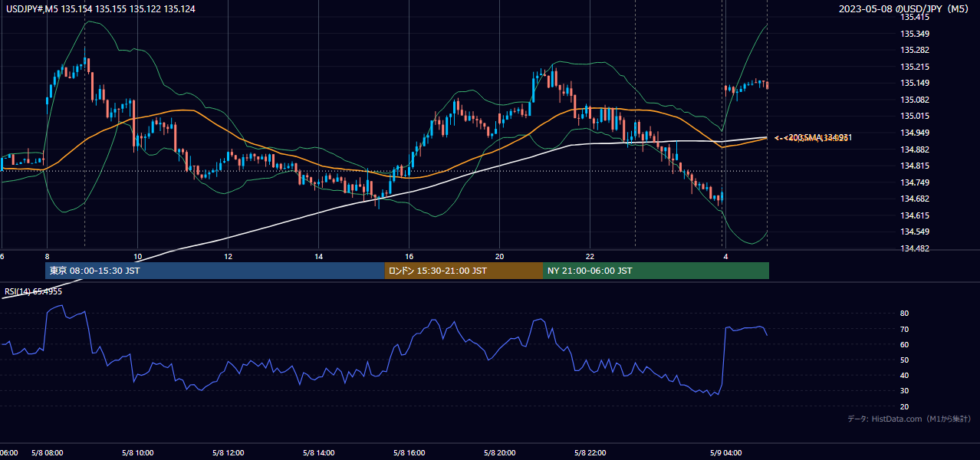
Task: Select hour marker 10 under price chart
Action: (137, 256)
